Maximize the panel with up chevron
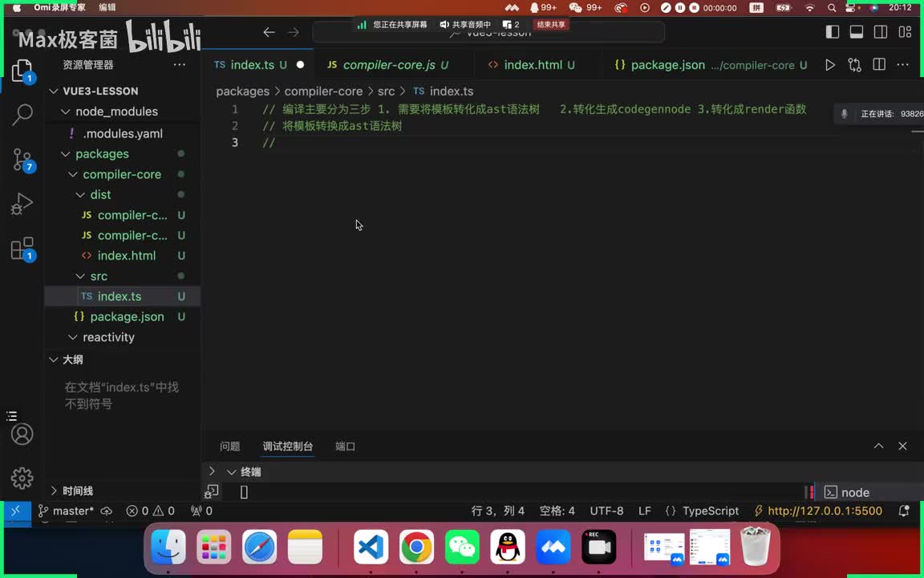Screen dimensions: 924x578 tap(878, 446)
